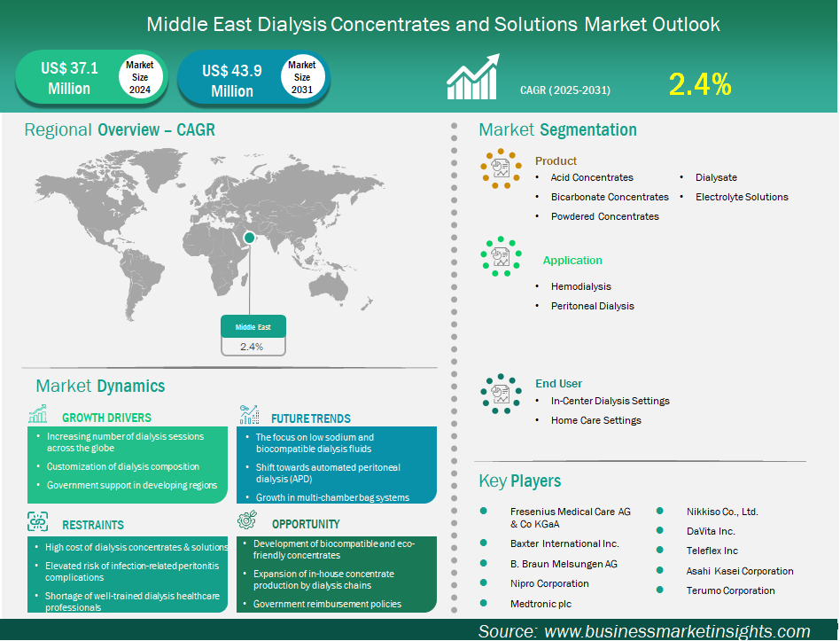The width and height of the screenshot is (840, 641).
Task: Click the CAGR growth chart arrow icon
Action: (x=474, y=78)
